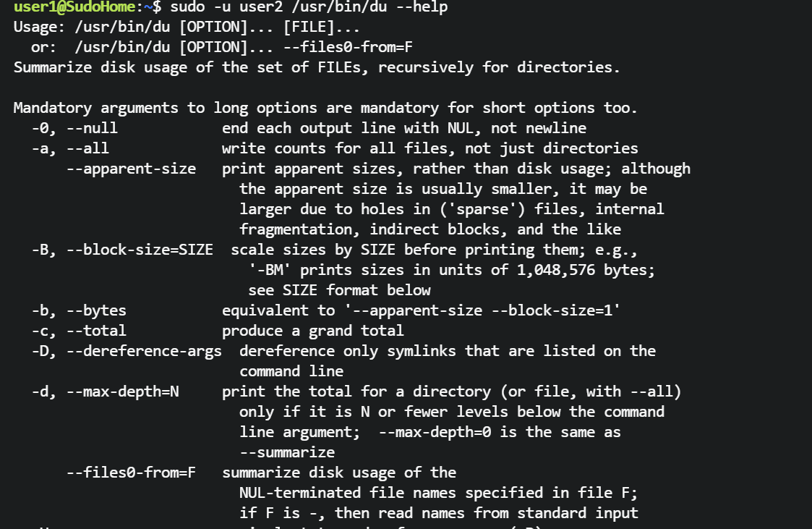812x529 pixels.
Task: Click the '--apparent-size' option name in the list
Action: pyautogui.click(x=131, y=169)
